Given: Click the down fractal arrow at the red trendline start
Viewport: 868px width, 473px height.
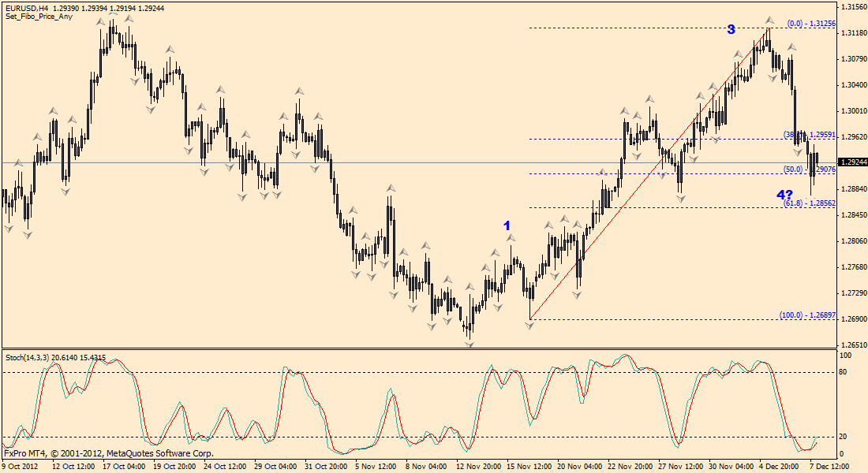Looking at the screenshot, I should (x=529, y=326).
